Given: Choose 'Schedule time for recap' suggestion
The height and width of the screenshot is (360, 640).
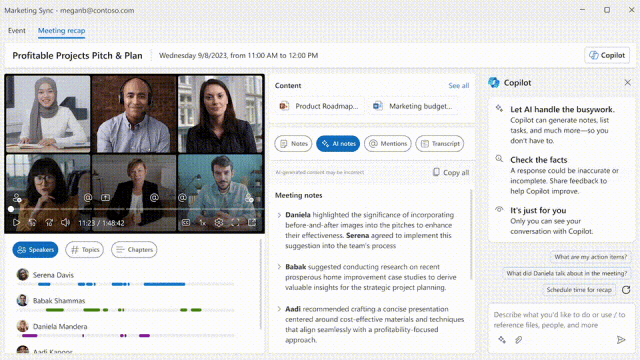Looking at the screenshot, I should [579, 290].
